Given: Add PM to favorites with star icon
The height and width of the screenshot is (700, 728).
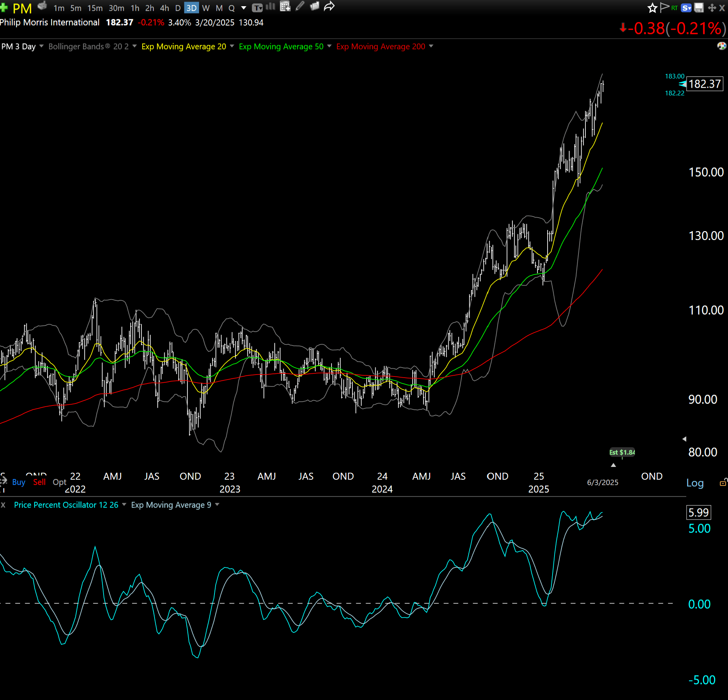Looking at the screenshot, I should click(652, 8).
